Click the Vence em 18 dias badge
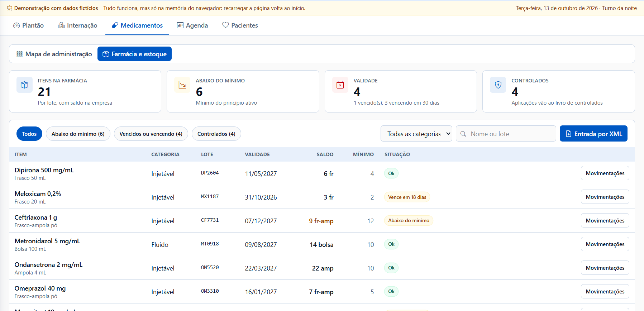 (407, 197)
